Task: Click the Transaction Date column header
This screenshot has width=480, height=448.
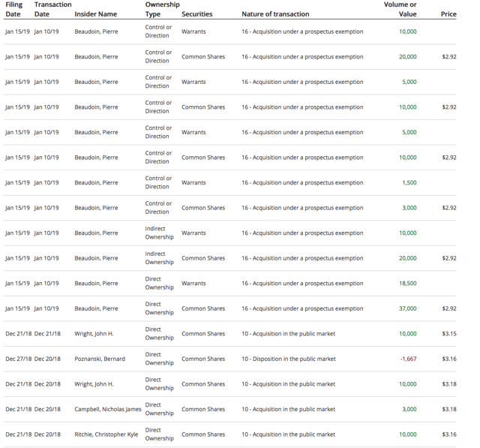Action: (52, 9)
